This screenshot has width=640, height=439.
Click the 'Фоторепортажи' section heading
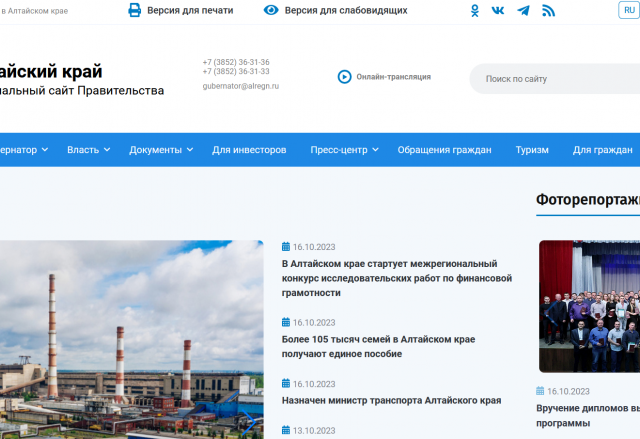pos(588,200)
